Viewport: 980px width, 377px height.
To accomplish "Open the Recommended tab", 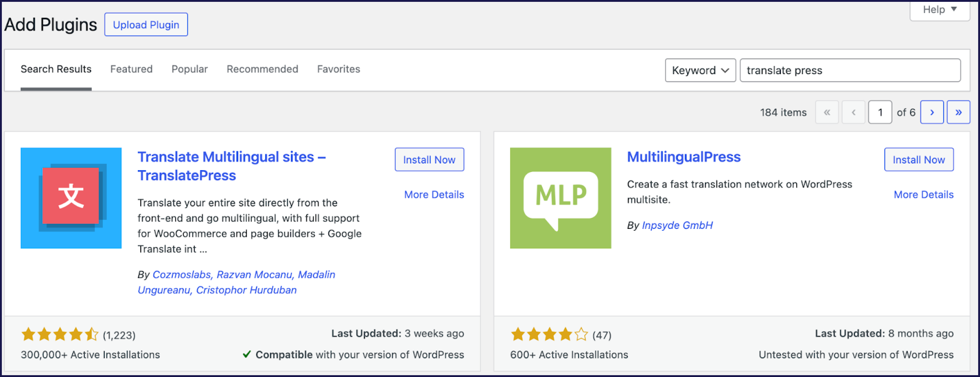I will coord(262,69).
